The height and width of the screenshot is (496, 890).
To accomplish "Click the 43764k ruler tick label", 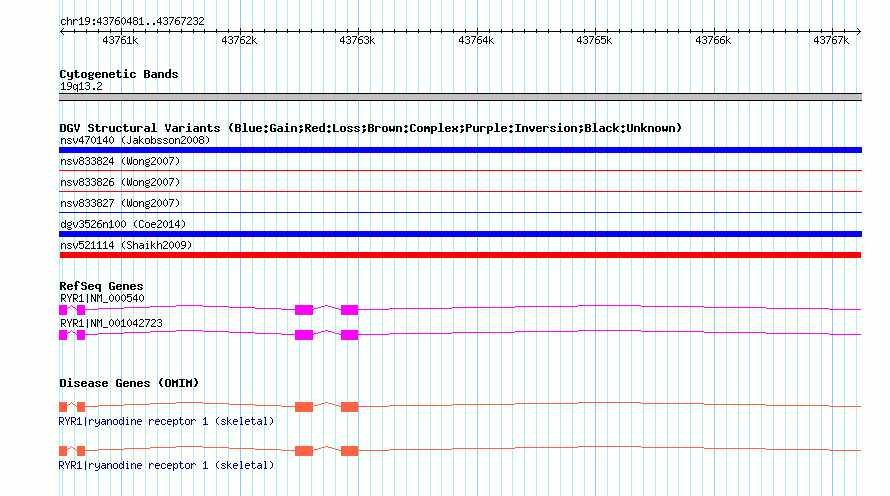I will [x=476, y=40].
